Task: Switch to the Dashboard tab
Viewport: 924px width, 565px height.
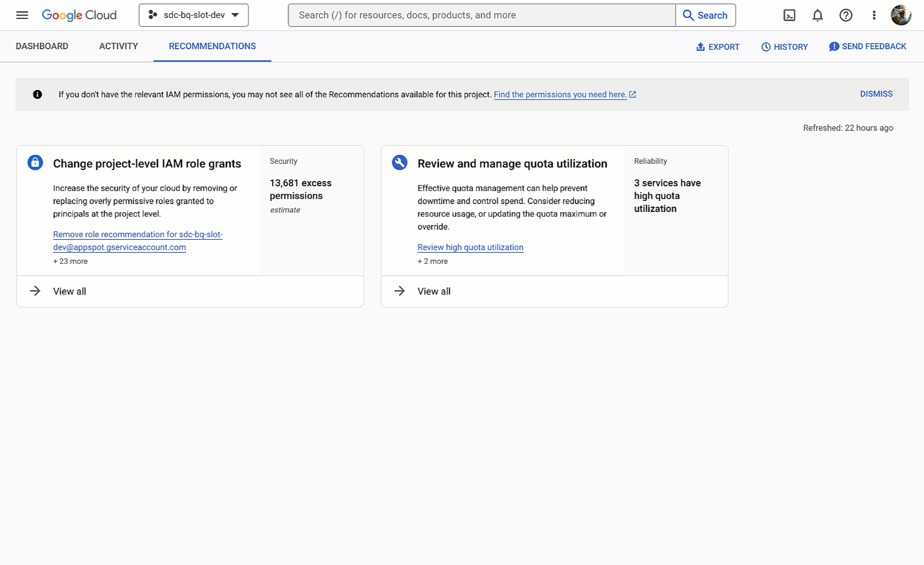Action: point(42,46)
